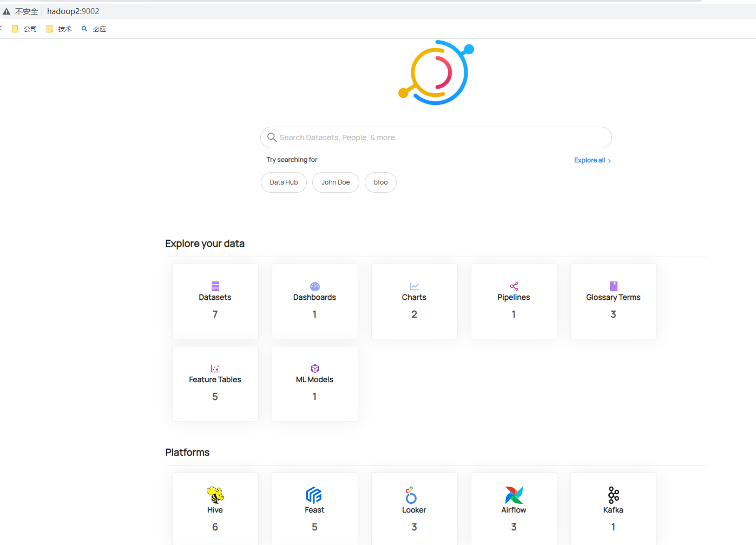This screenshot has height=545, width=756.
Task: Select the Feast platform name
Action: point(314,510)
